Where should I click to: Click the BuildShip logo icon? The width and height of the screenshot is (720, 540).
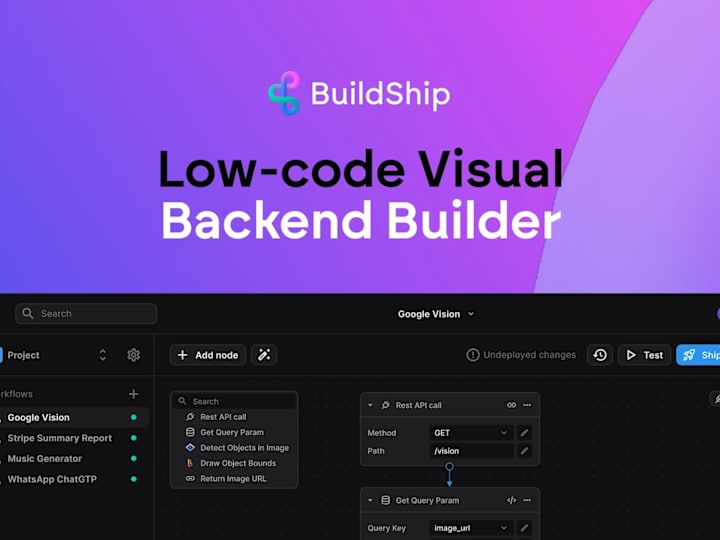(x=284, y=93)
